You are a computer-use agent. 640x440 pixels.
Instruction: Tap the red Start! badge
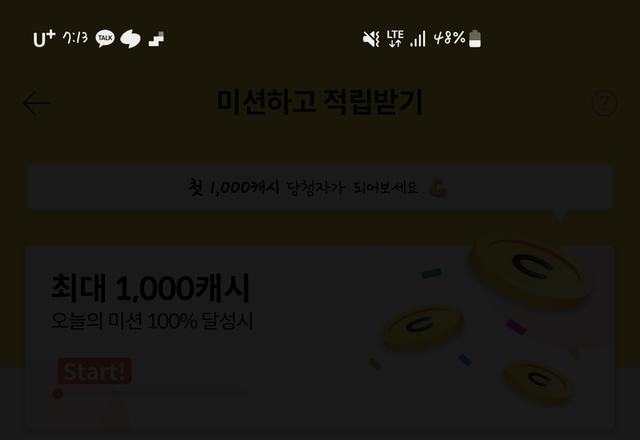point(95,371)
